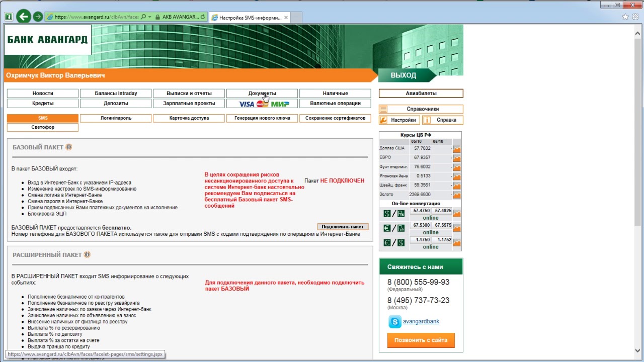This screenshot has width=644, height=362.
Task: Open browser favorites star icon
Action: (x=625, y=17)
